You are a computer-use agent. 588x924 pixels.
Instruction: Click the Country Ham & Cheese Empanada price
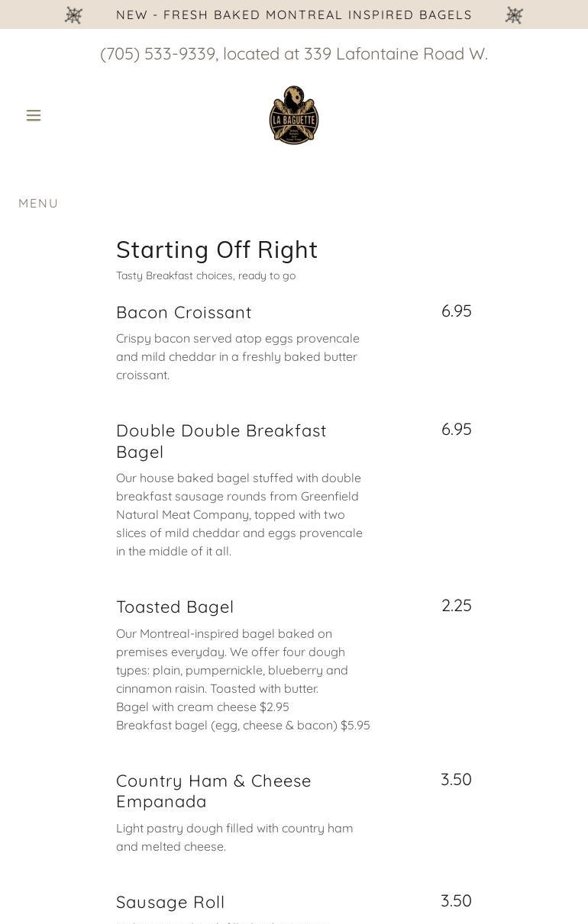[456, 780]
